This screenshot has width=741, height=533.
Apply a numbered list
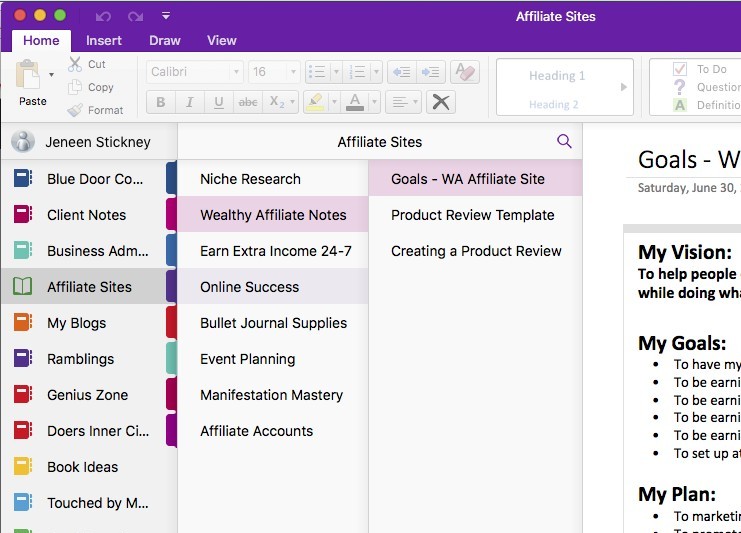(357, 72)
